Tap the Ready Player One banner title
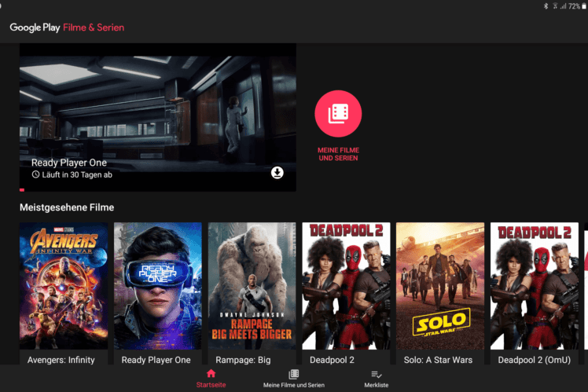This screenshot has height=392, width=588. click(69, 163)
